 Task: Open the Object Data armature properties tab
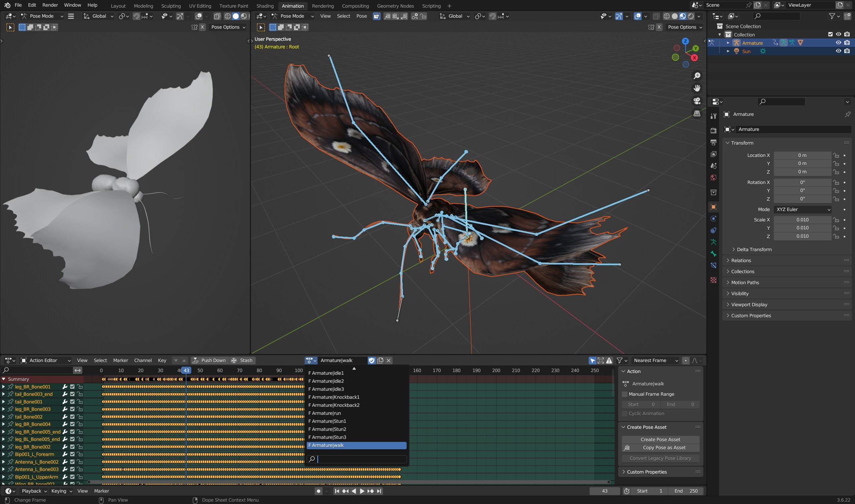pos(713,242)
